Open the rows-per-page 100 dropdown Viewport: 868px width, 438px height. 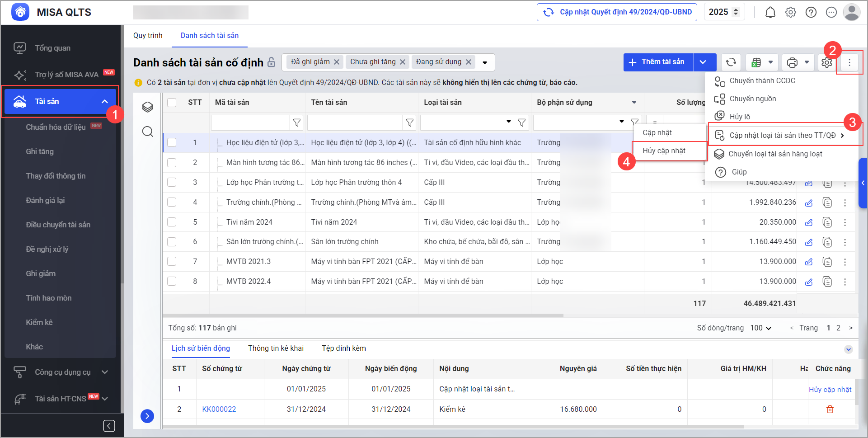(x=761, y=328)
